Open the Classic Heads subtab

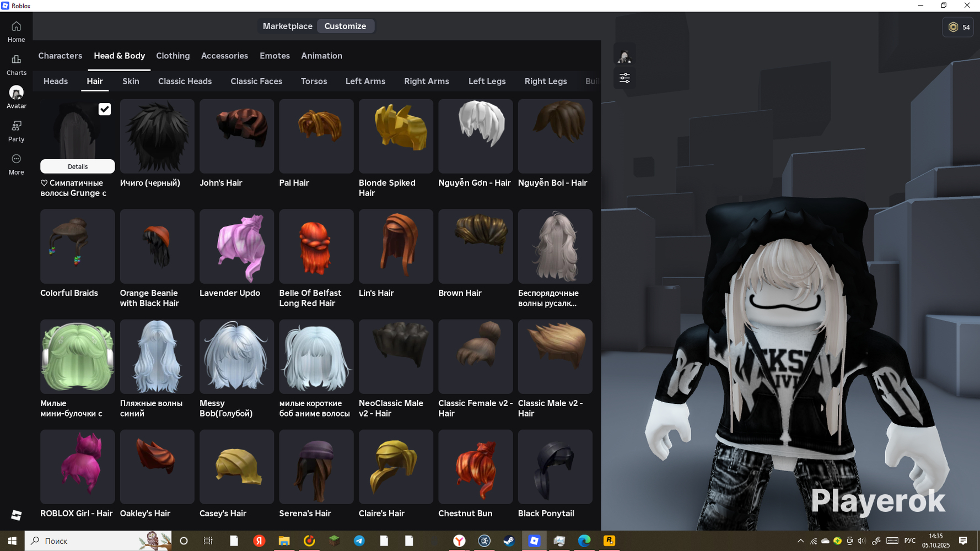185,81
